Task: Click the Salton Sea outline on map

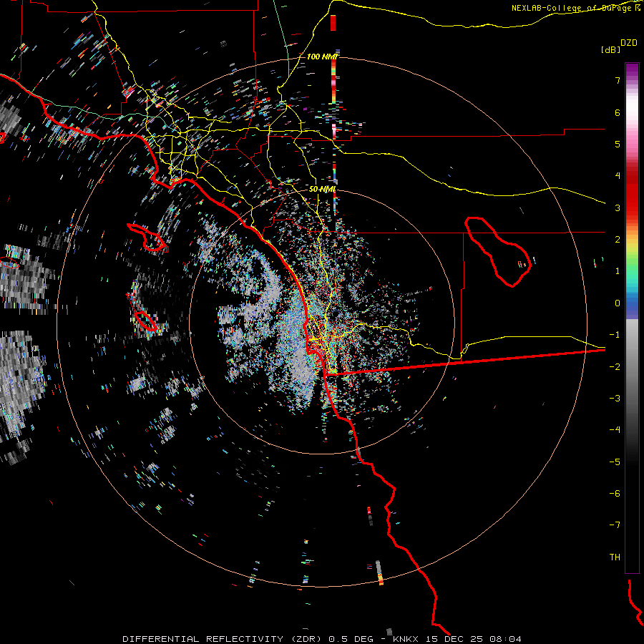Action: point(497,252)
